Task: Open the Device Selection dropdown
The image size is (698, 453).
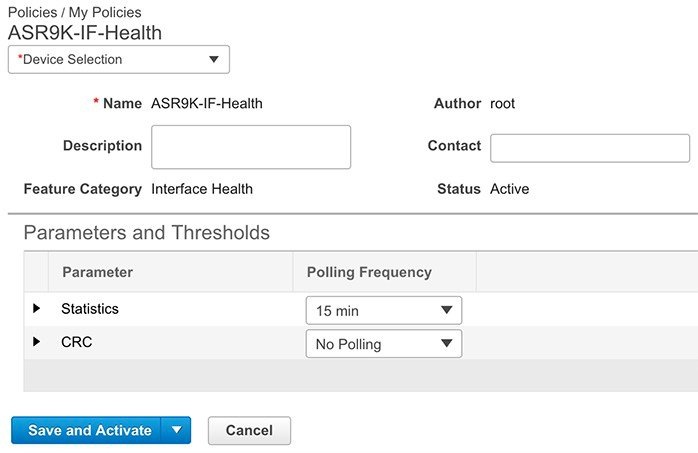Action: (x=119, y=60)
